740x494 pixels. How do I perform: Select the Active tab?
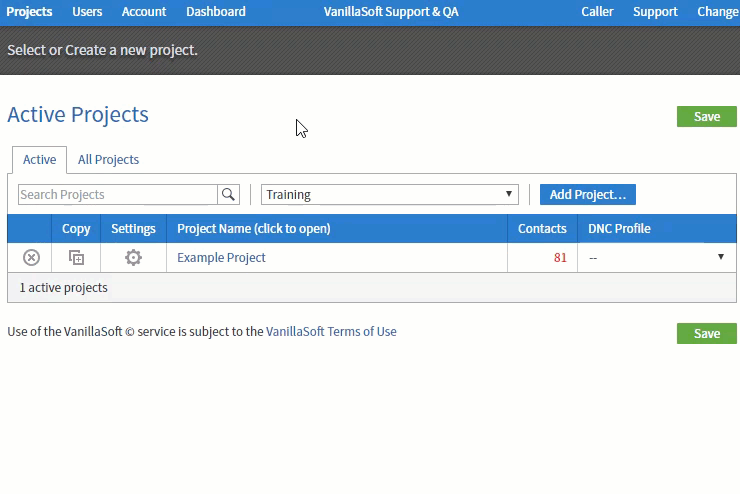(x=40, y=159)
